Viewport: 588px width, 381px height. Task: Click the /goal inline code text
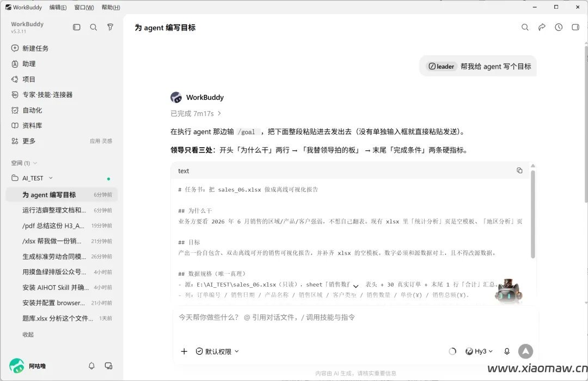[x=248, y=132]
